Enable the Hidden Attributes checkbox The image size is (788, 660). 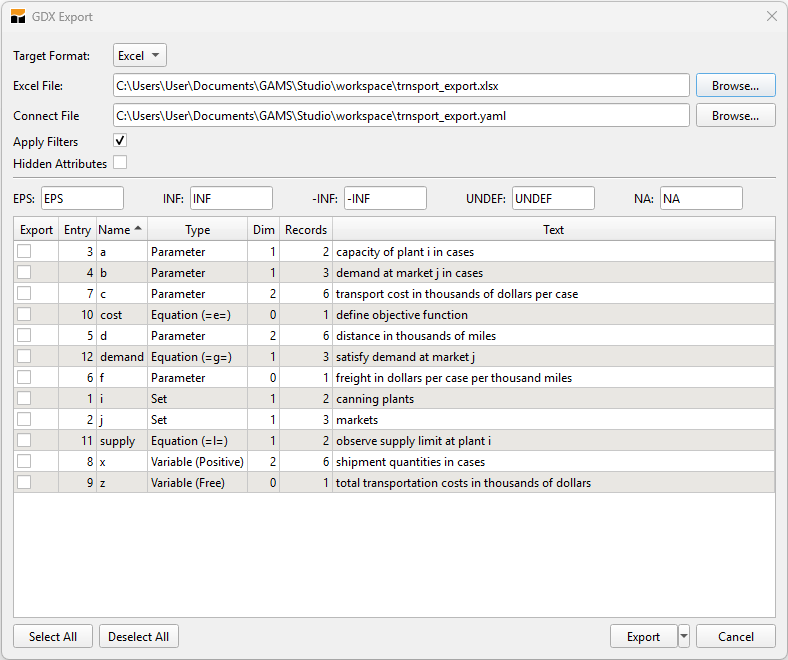[120, 162]
